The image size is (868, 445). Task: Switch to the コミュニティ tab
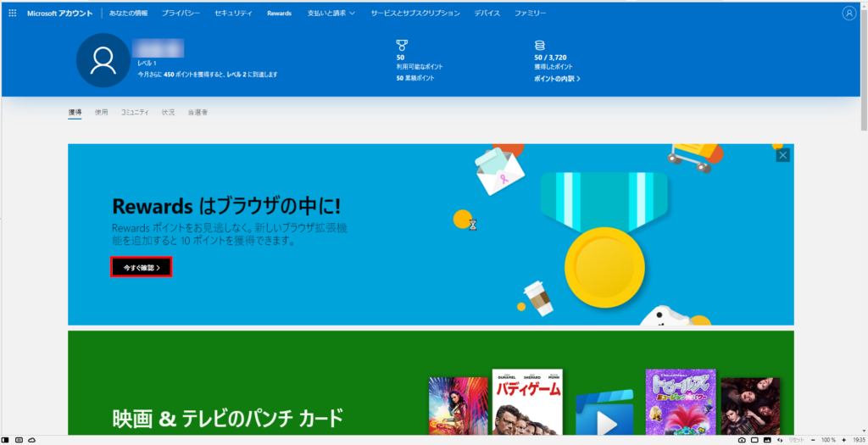[135, 113]
